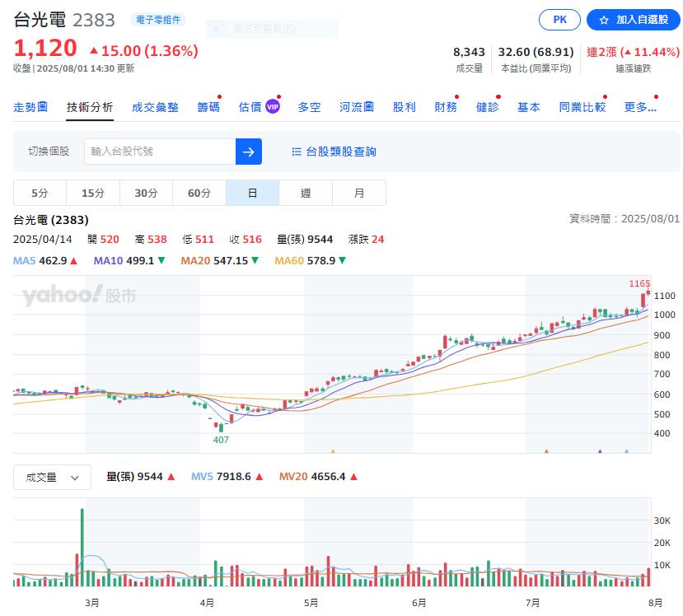Click the 1100 price axis label
The height and width of the screenshot is (616, 683).
(x=664, y=296)
